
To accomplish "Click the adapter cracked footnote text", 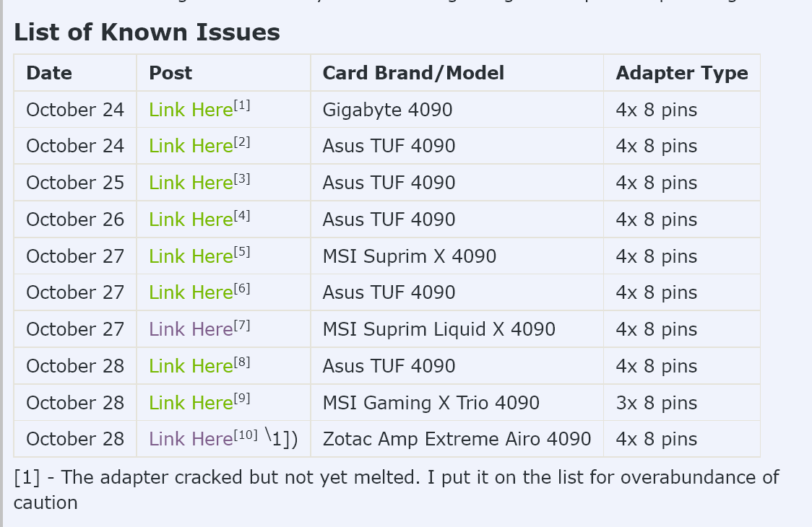I will click(396, 478).
